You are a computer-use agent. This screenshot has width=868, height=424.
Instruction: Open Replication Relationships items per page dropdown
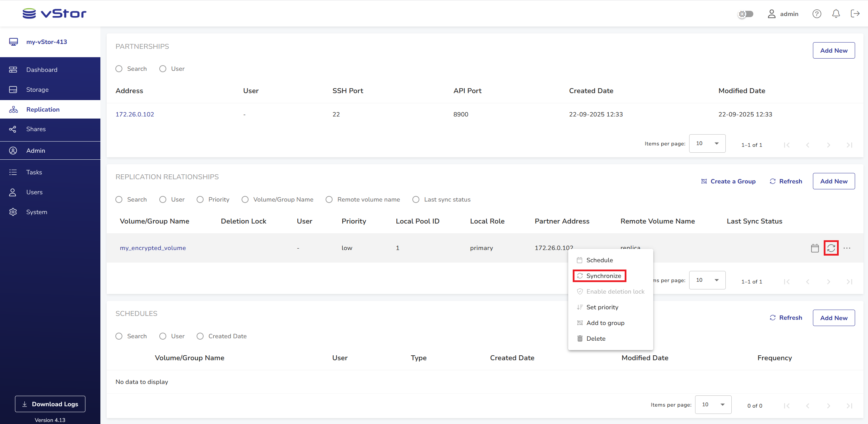click(x=707, y=280)
